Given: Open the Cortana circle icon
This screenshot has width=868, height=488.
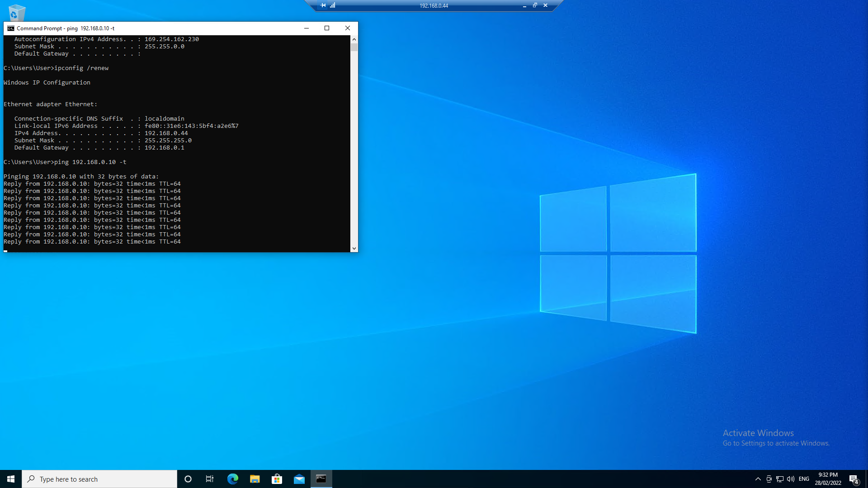Looking at the screenshot, I should tap(188, 479).
